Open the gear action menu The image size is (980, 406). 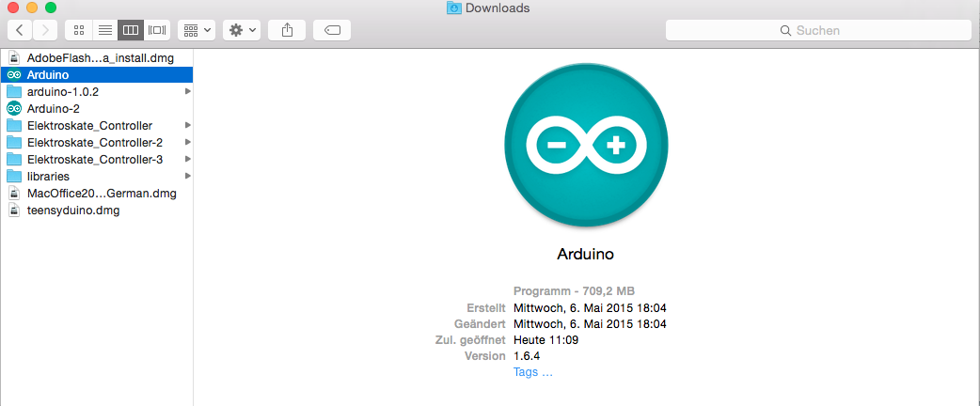pos(242,30)
